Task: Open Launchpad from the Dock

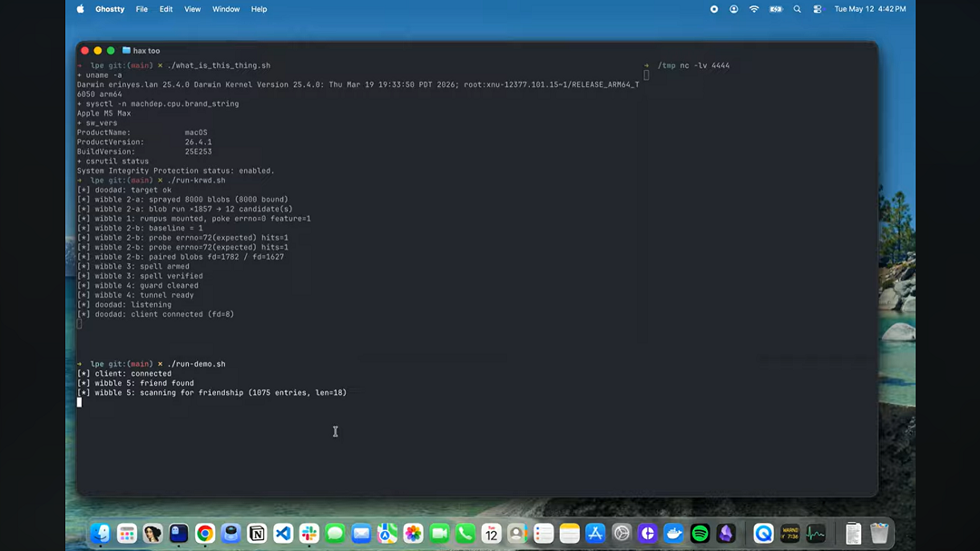Action: click(x=127, y=534)
